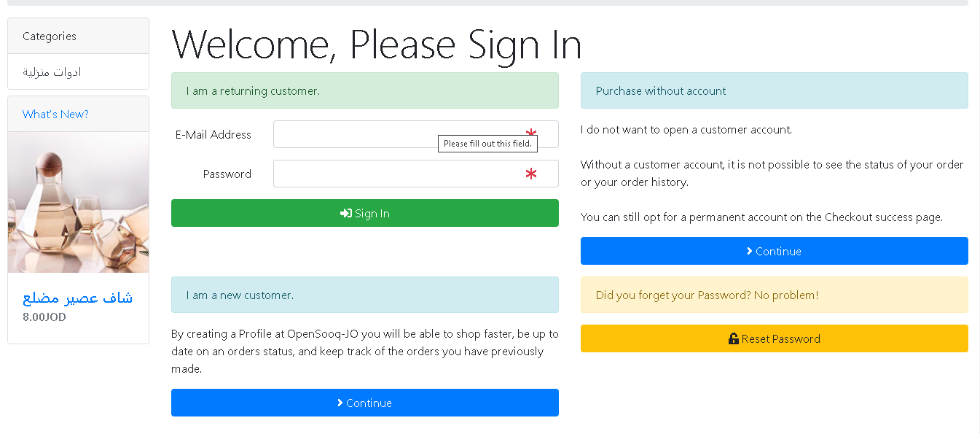Open the What's New? link

[x=55, y=115]
